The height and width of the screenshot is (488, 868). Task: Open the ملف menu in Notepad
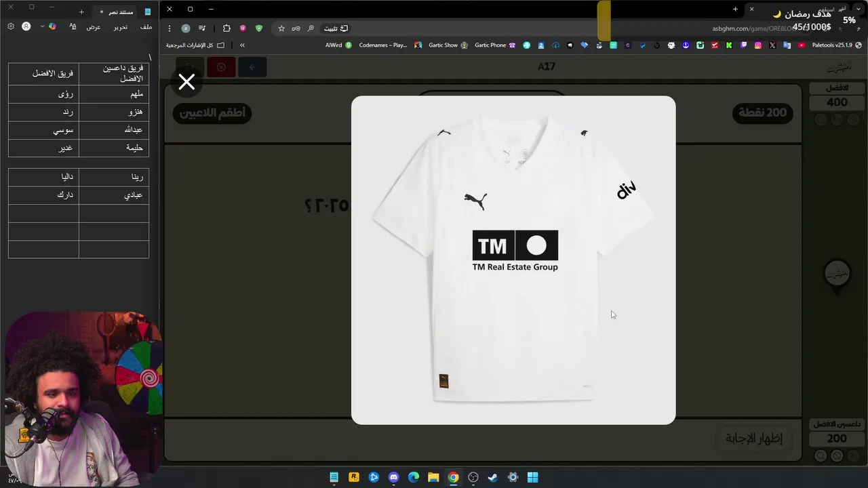[x=146, y=26]
